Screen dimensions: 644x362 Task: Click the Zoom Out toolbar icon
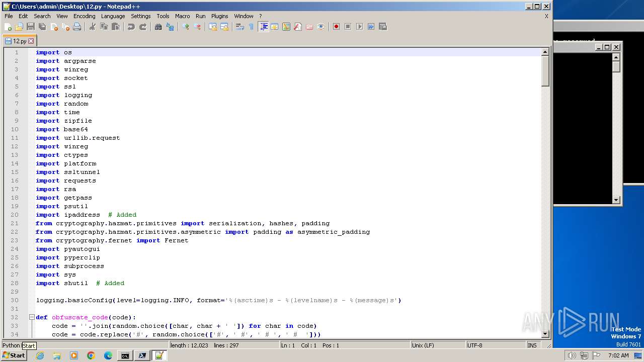[197, 27]
